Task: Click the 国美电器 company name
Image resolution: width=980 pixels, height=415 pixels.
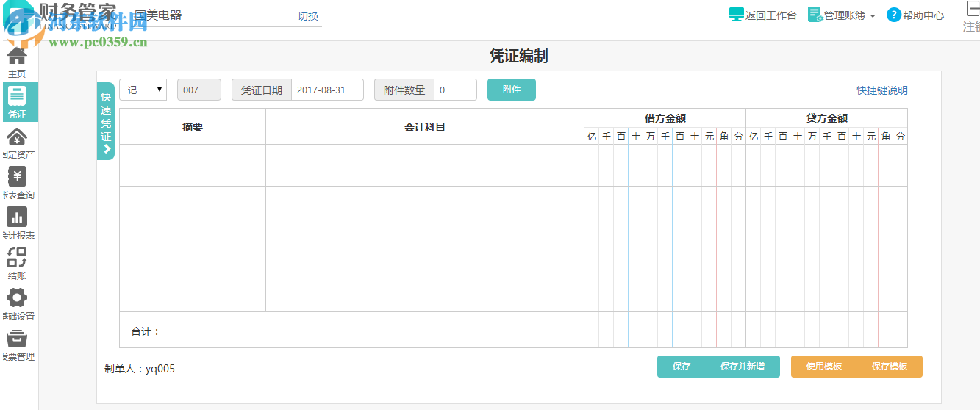Action: [158, 15]
